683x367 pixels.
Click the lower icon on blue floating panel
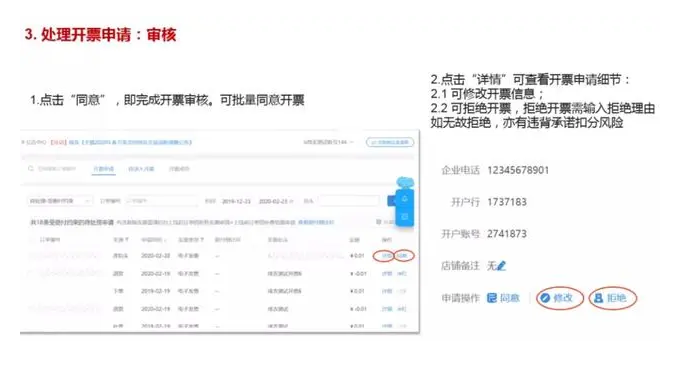point(404,216)
